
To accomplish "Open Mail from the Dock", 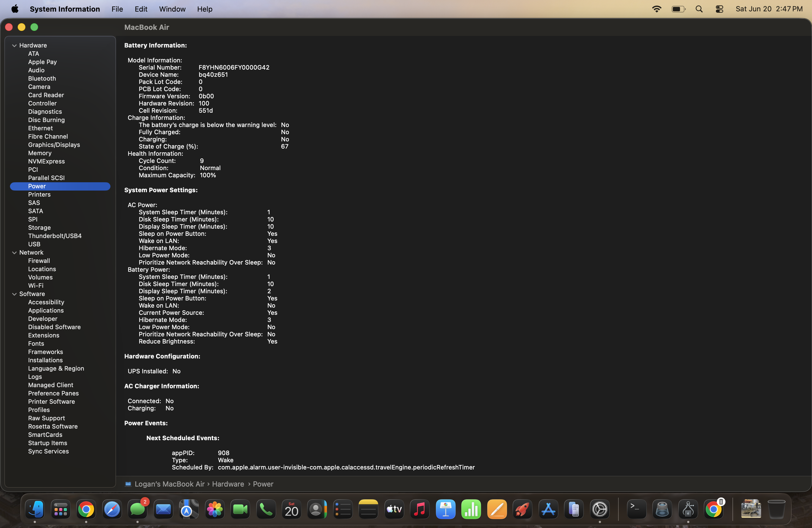I will click(164, 509).
